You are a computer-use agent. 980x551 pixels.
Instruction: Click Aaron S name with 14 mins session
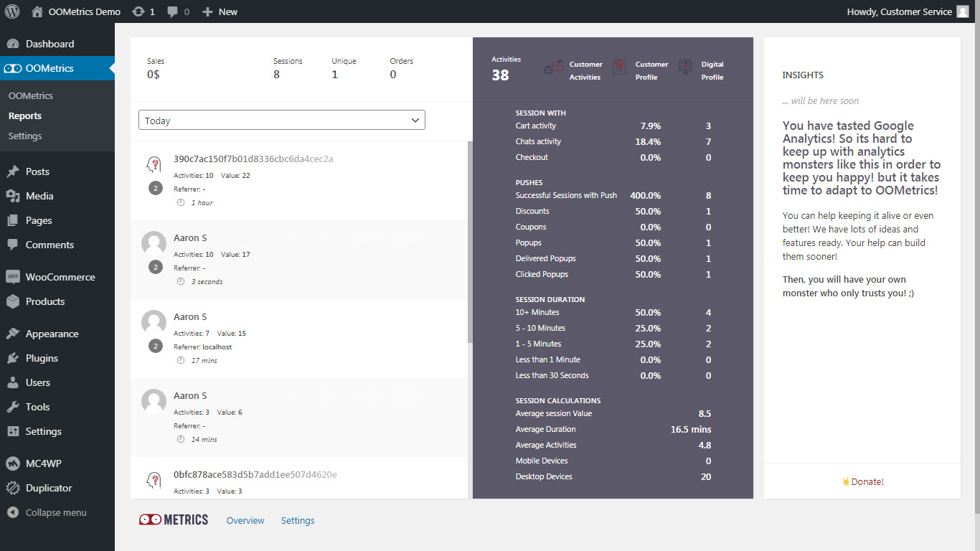[x=190, y=395]
